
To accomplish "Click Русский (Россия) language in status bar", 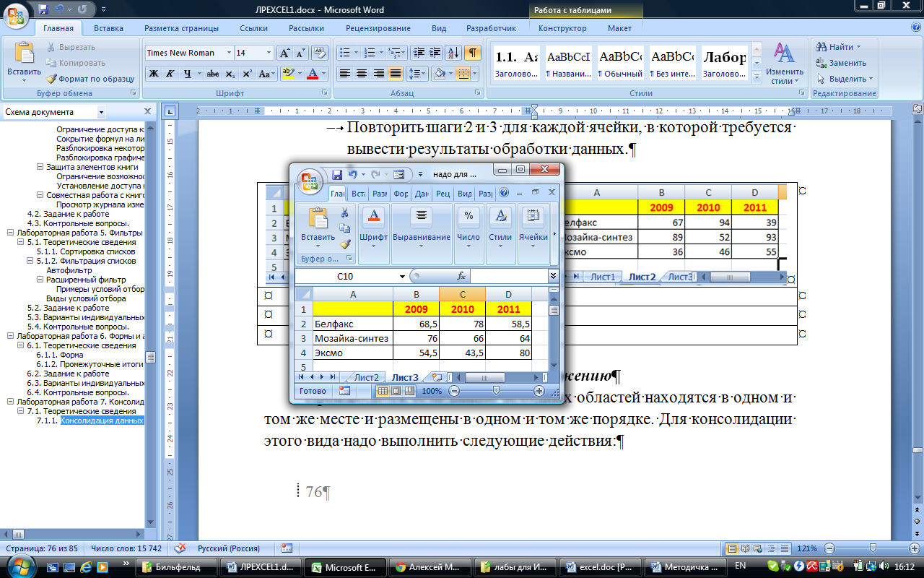I will coord(229,548).
